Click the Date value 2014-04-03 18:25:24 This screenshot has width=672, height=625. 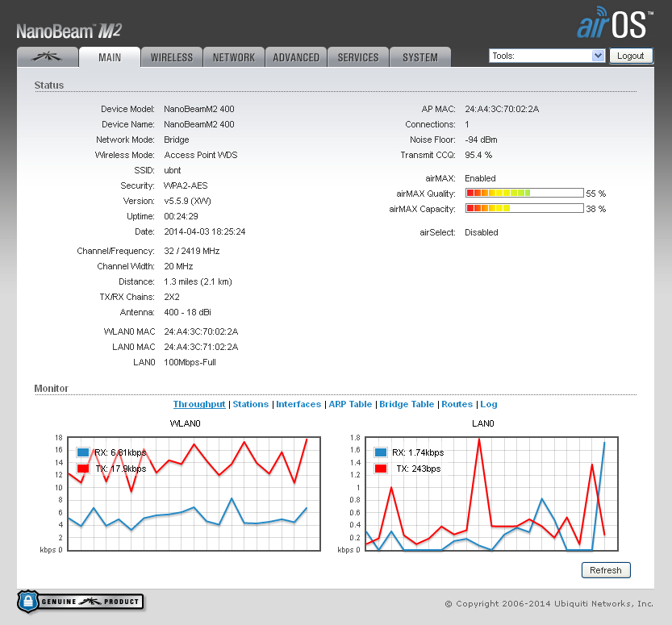(x=204, y=231)
